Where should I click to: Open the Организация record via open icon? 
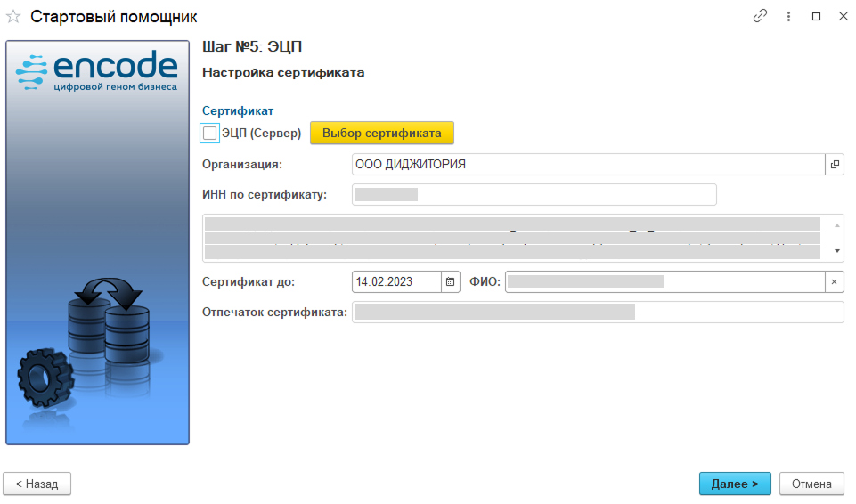point(835,165)
